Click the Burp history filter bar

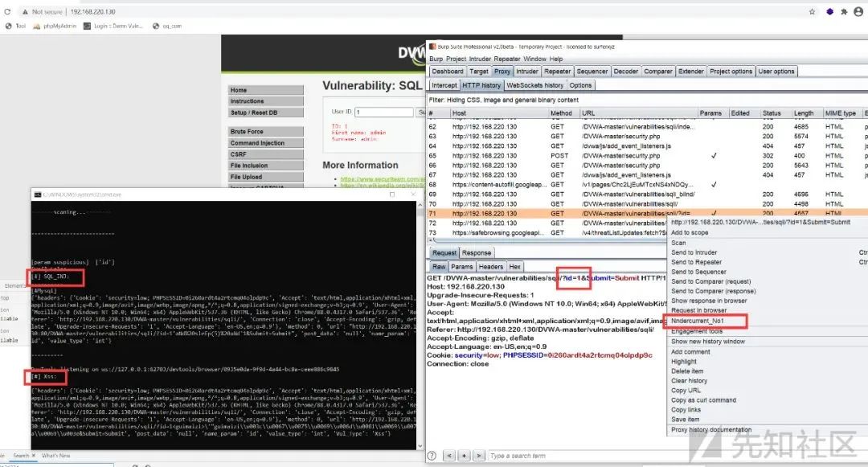coord(648,100)
